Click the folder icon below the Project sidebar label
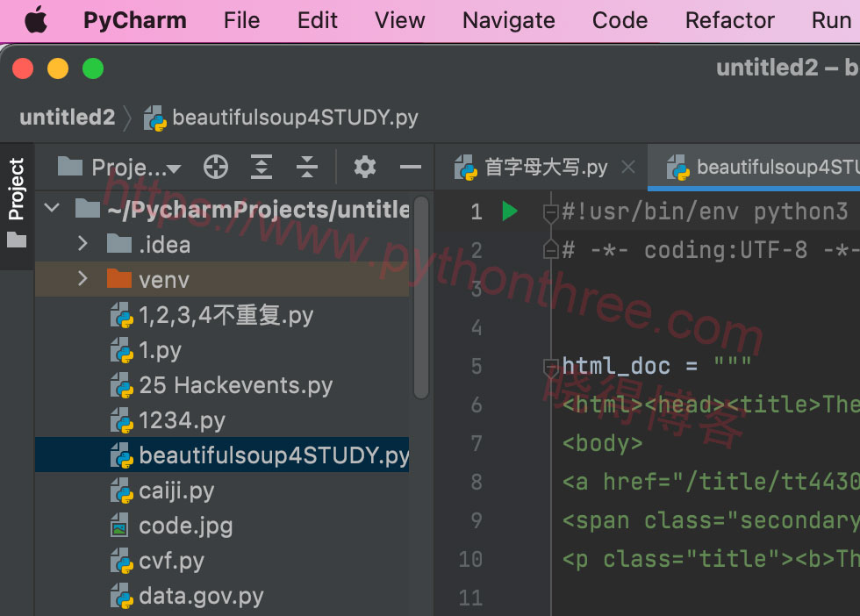 coord(17,240)
